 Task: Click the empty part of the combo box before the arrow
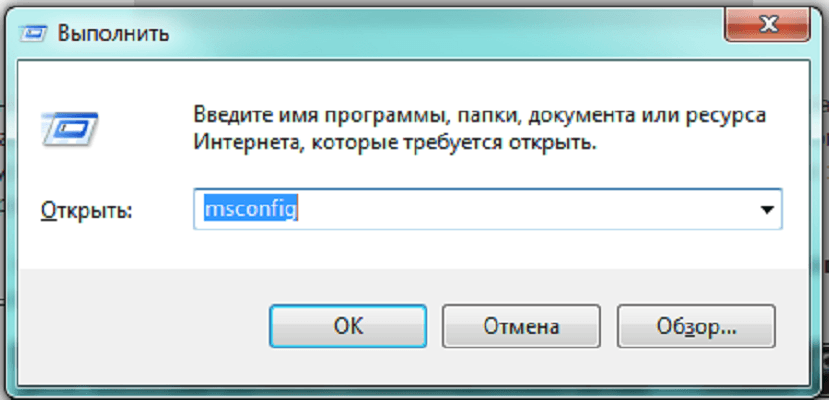tap(523, 210)
